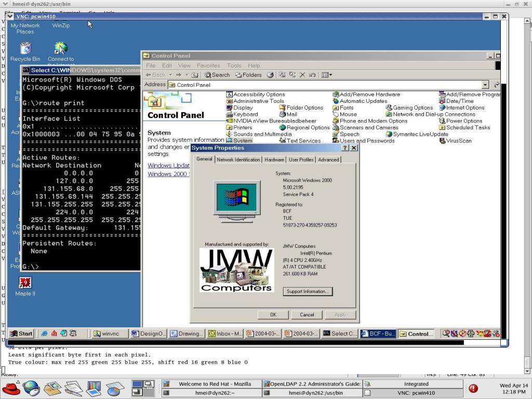Click the Windows Start button
The image size is (532, 399).
(x=21, y=334)
